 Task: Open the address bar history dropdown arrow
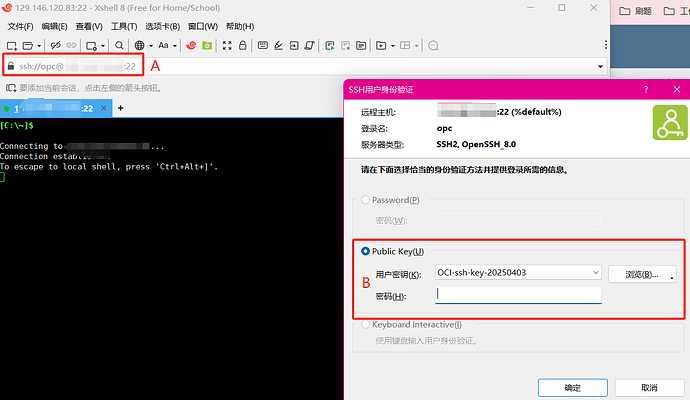coord(601,66)
